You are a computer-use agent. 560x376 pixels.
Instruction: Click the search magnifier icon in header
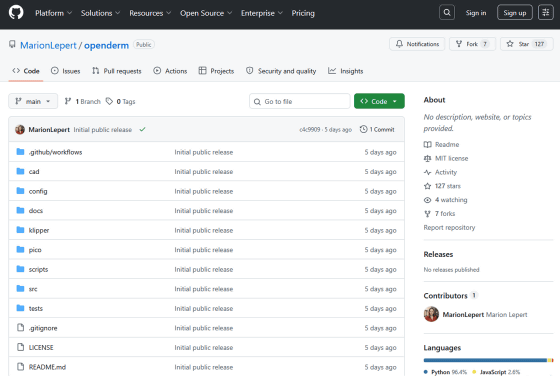(447, 13)
